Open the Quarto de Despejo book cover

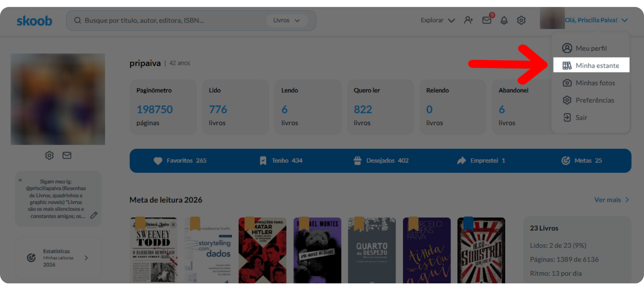click(372, 250)
